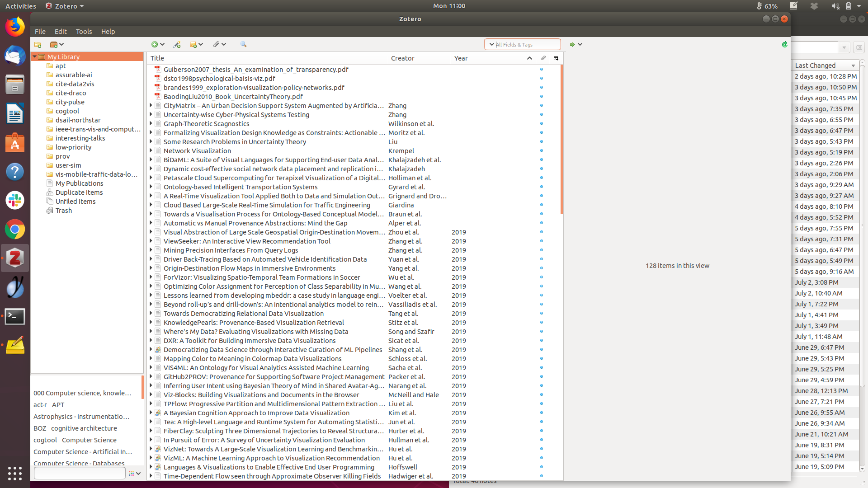Viewport: 868px width, 488px height.
Task: Open the New Library box icon
Action: coord(54,44)
